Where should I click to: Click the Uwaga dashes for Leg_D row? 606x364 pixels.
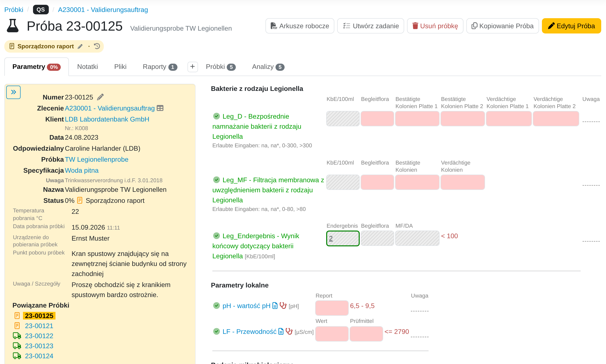[591, 122]
